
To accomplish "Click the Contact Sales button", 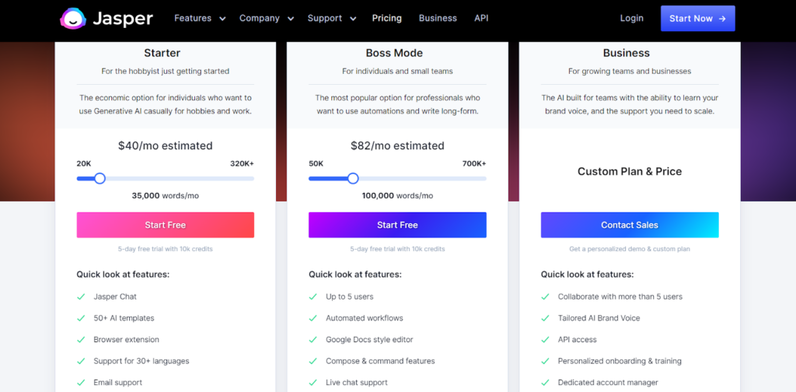I will coord(629,225).
